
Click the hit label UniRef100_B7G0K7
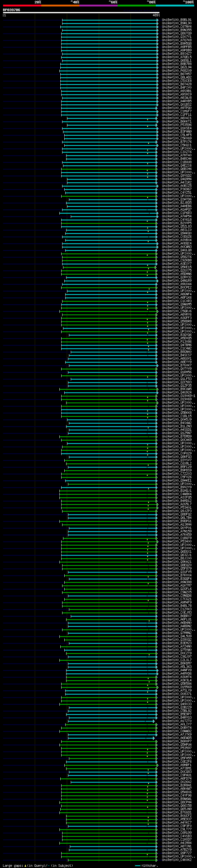pyautogui.click(x=176, y=365)
